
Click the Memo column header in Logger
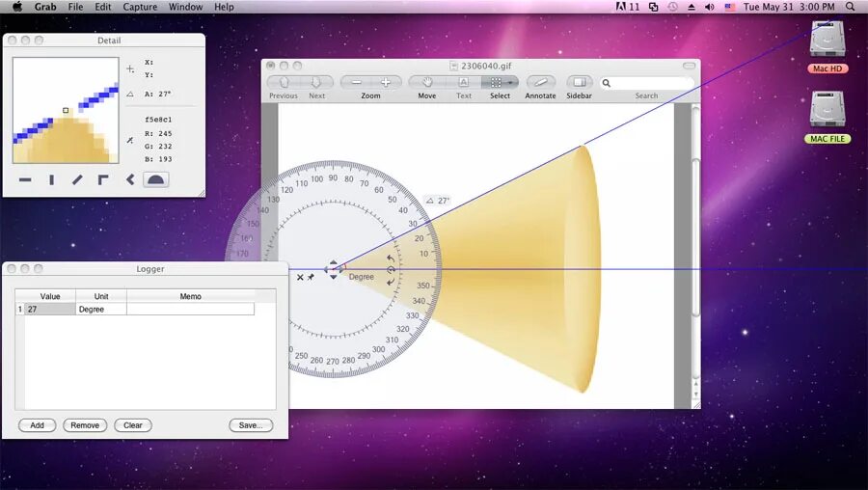(x=190, y=296)
